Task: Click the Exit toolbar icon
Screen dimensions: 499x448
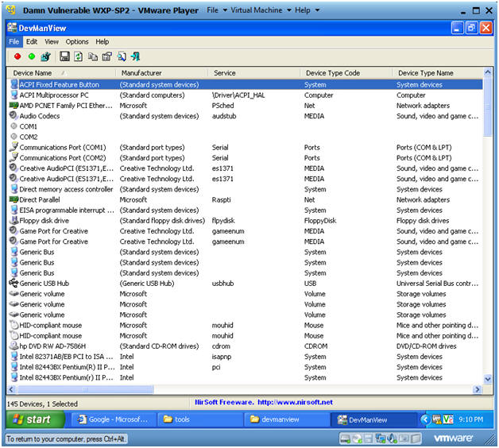Action: (136, 56)
